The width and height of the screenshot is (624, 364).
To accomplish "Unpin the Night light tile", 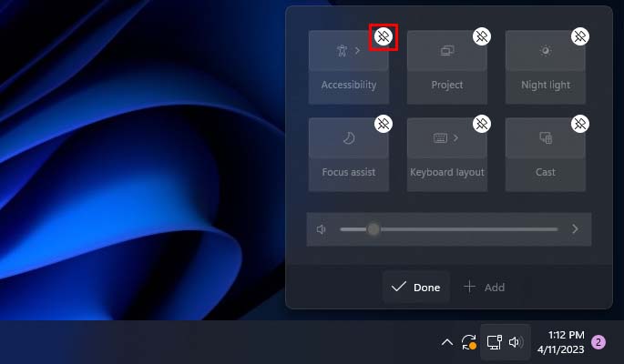I will click(x=580, y=36).
